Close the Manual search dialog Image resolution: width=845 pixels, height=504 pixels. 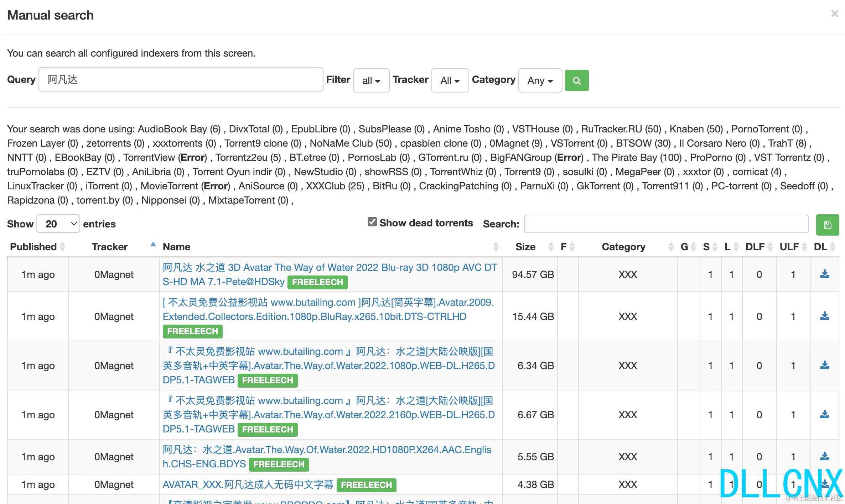pos(834,14)
